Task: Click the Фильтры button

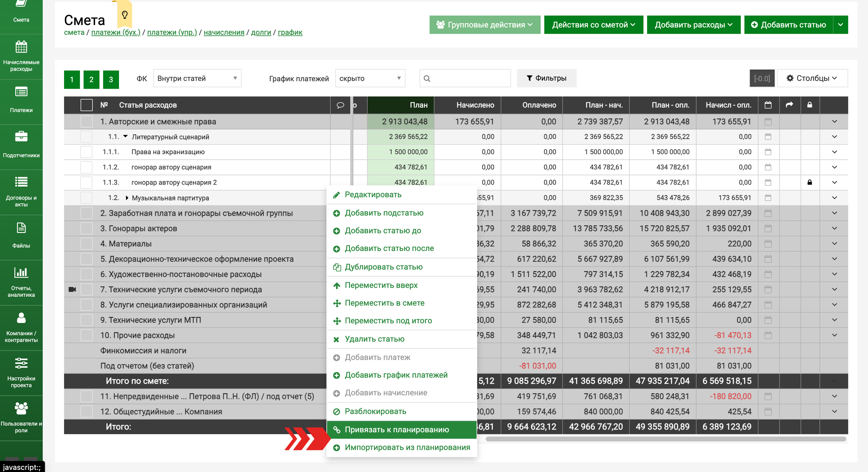Action: tap(546, 78)
